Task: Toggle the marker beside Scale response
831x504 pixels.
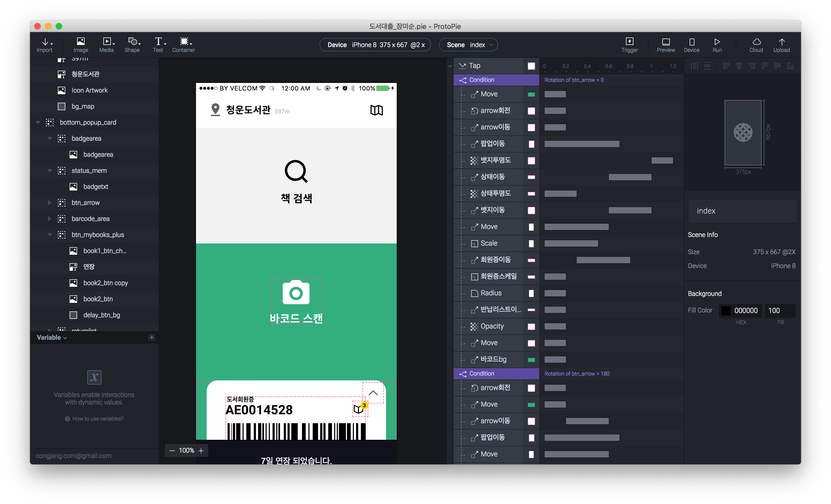Action: pos(531,244)
